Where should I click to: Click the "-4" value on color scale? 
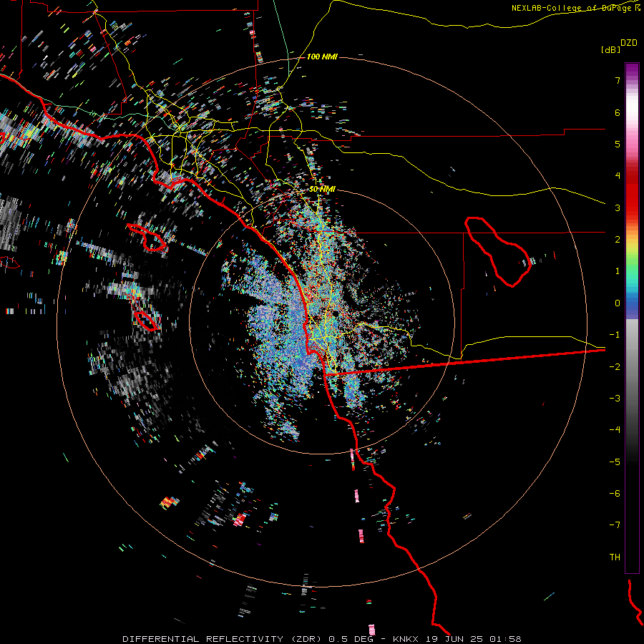click(x=615, y=430)
